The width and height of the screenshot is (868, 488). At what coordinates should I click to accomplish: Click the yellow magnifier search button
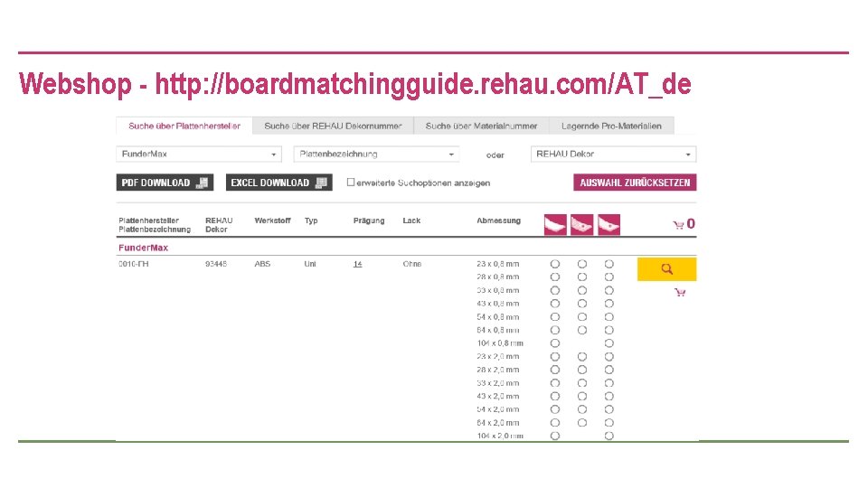tap(666, 269)
